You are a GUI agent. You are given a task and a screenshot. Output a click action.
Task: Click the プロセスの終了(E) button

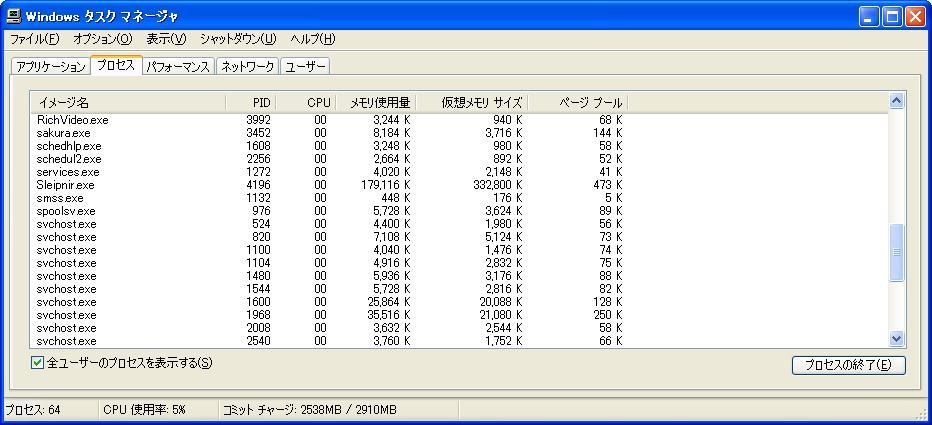[x=849, y=366]
